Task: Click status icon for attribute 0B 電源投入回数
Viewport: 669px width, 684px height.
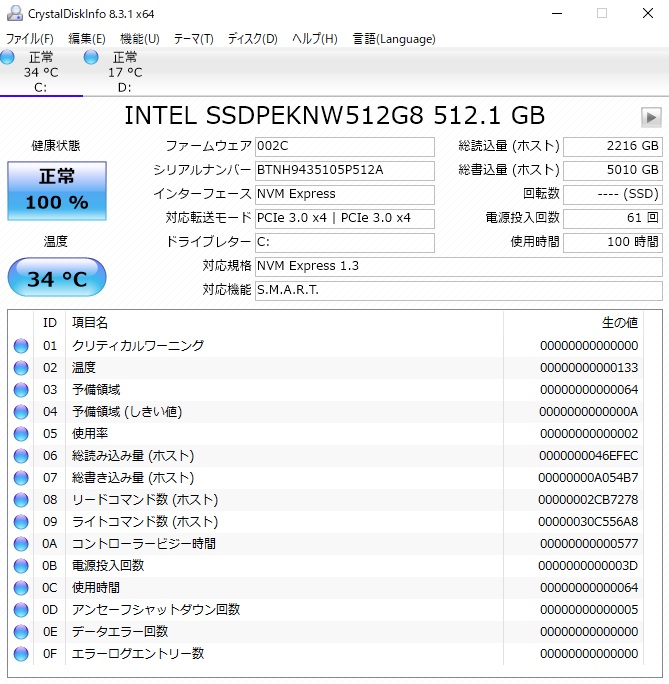Action: tap(21, 566)
